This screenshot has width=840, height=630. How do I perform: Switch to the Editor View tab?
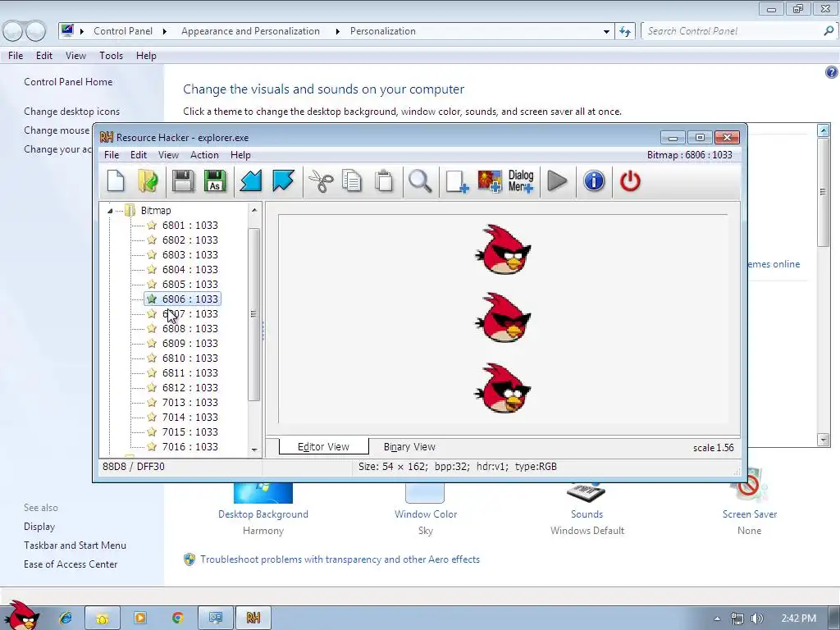(323, 447)
